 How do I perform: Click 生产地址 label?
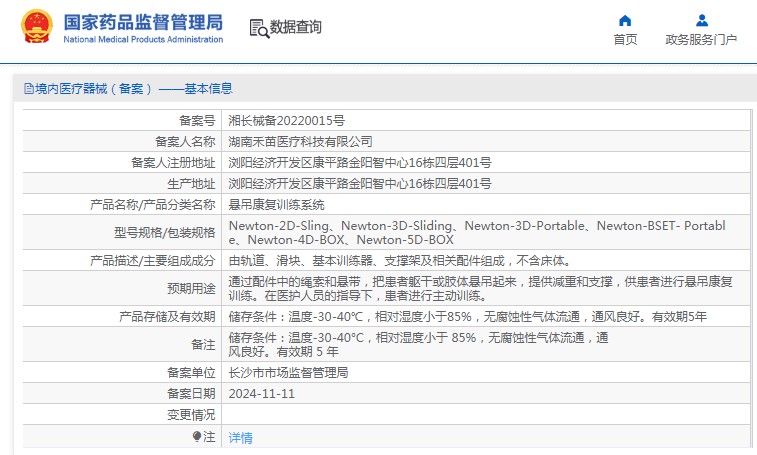pos(191,184)
